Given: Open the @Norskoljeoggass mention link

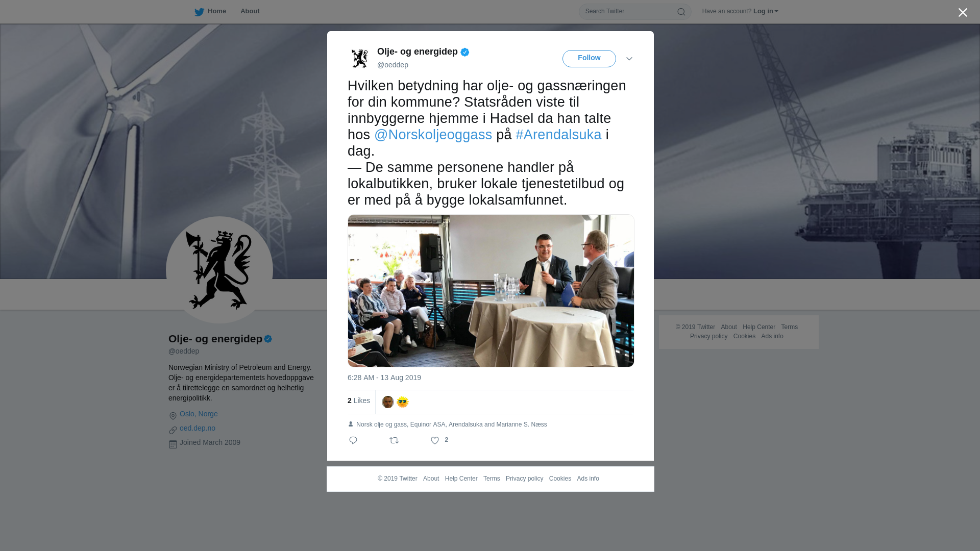Looking at the screenshot, I should [433, 135].
